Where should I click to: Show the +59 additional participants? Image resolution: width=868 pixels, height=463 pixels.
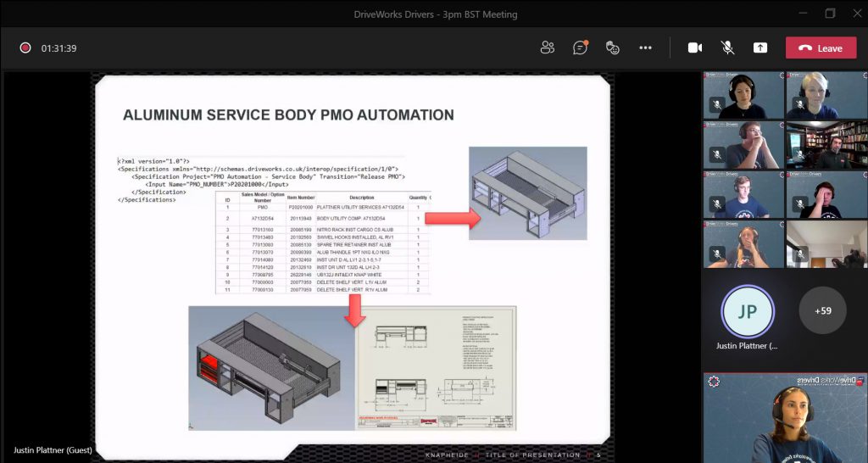[x=822, y=310]
